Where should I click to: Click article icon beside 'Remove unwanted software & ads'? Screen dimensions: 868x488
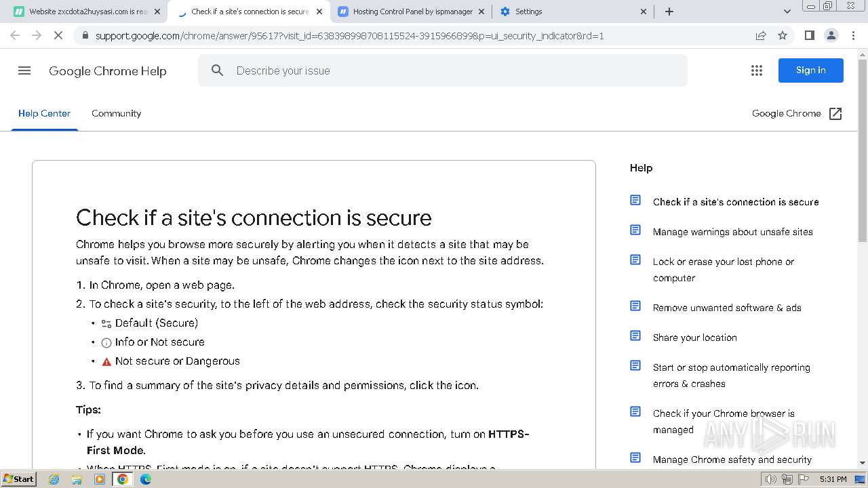pyautogui.click(x=635, y=306)
